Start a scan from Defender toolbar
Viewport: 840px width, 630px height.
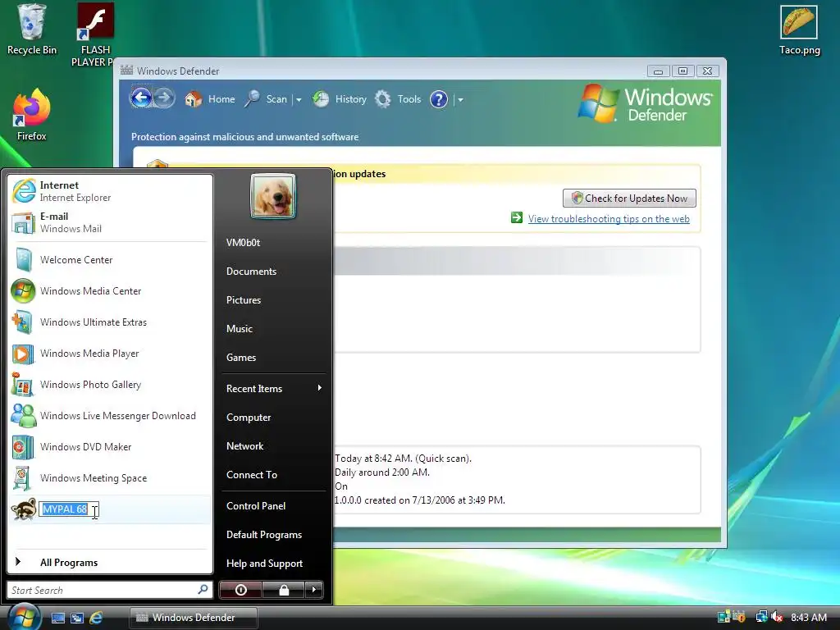pos(267,99)
